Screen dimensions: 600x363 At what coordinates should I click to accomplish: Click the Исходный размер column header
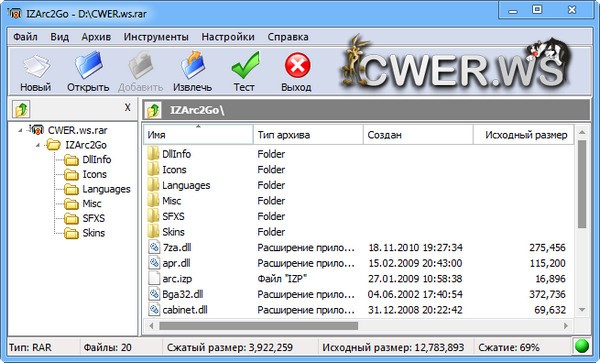click(524, 135)
